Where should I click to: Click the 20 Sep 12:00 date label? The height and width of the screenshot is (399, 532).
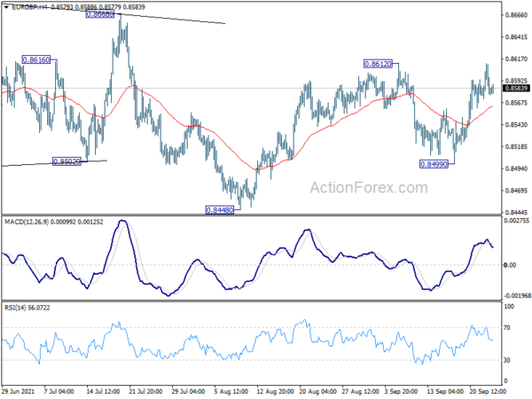click(488, 391)
